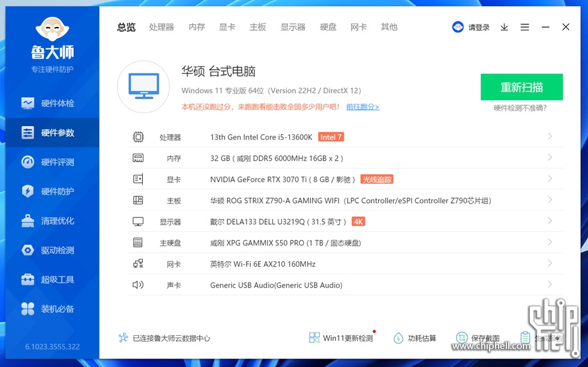Click the display monitor row icon
The image size is (588, 367).
138,222
